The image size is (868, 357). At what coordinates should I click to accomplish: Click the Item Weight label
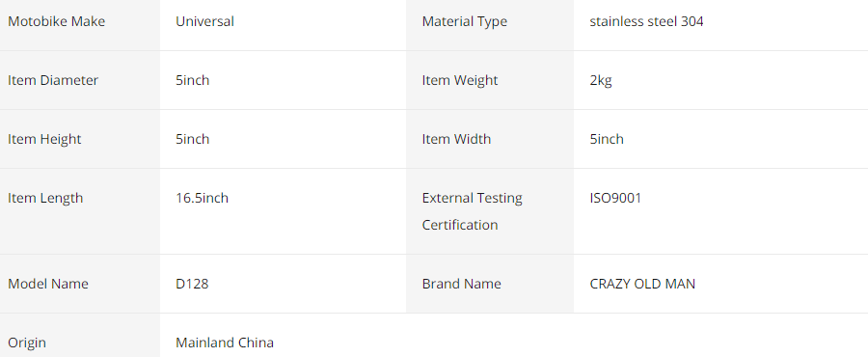click(x=460, y=80)
